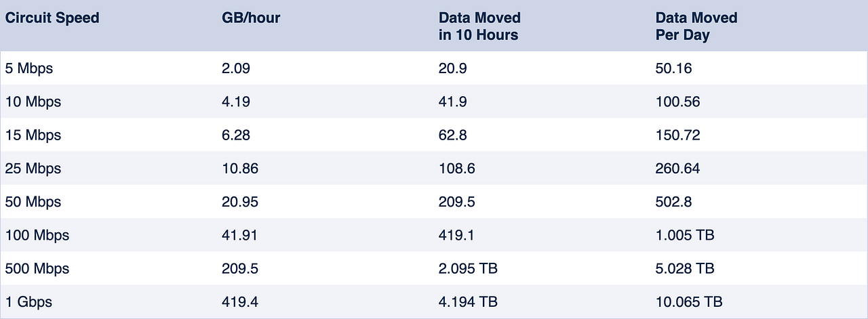This screenshot has width=868, height=319.
Task: Select the 15 Mbps row label
Action: [33, 135]
